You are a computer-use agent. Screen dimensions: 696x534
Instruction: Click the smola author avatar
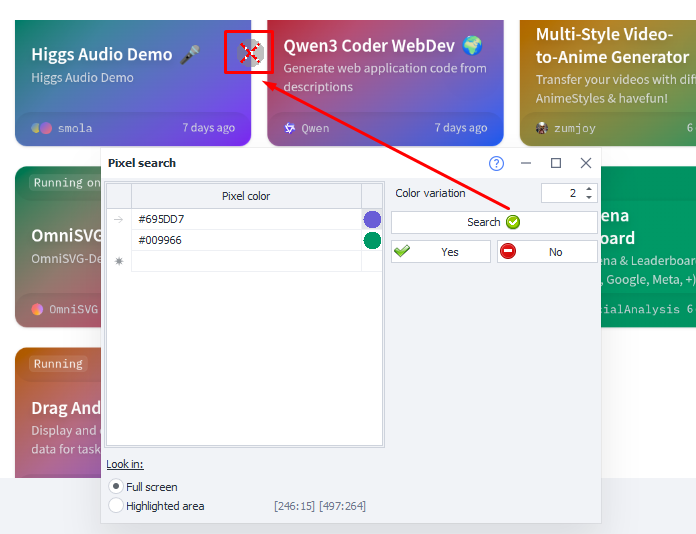(42, 128)
